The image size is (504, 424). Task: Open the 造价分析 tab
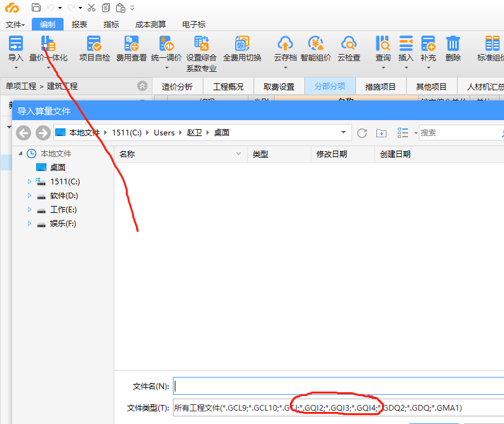pos(177,86)
